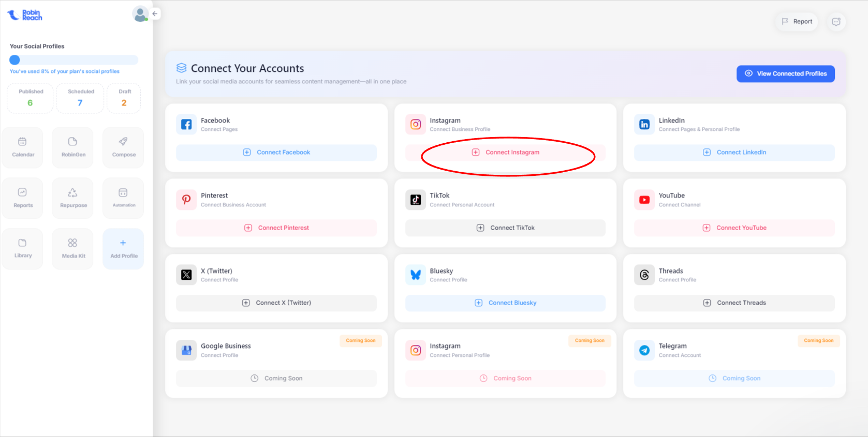Click the Connect Threads button

(x=734, y=303)
